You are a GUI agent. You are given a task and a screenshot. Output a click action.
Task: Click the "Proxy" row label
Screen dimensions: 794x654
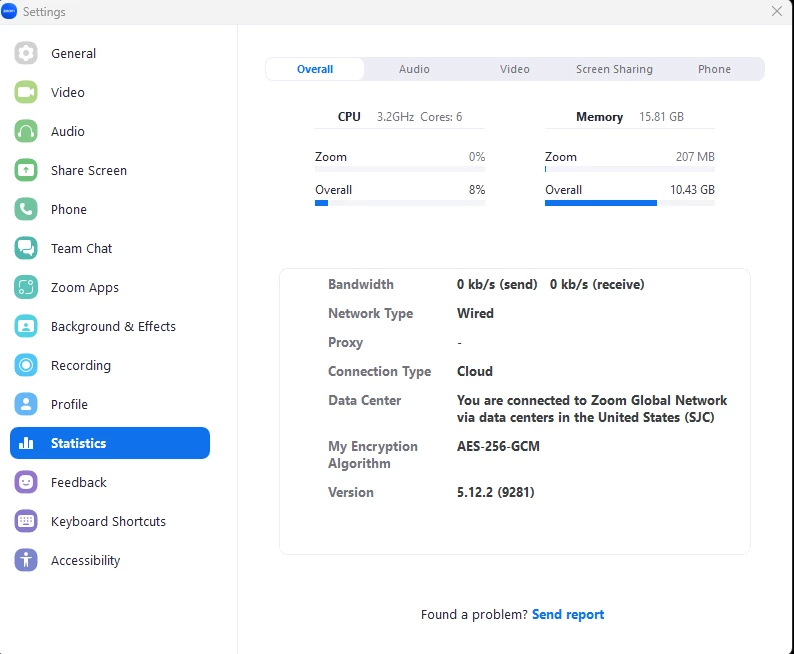tap(345, 343)
